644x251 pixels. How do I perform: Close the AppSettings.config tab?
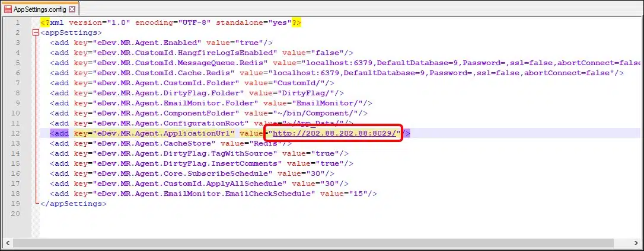(72, 9)
